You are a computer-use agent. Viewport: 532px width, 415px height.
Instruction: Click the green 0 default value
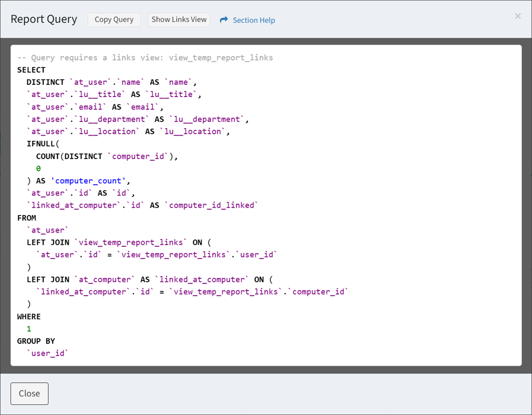tap(38, 169)
